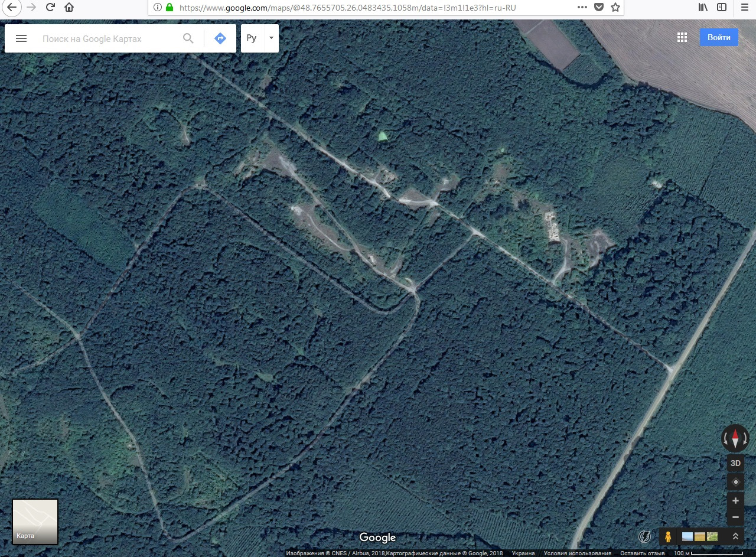756x557 pixels.
Task: Click the browser forward arrow
Action: 31,8
